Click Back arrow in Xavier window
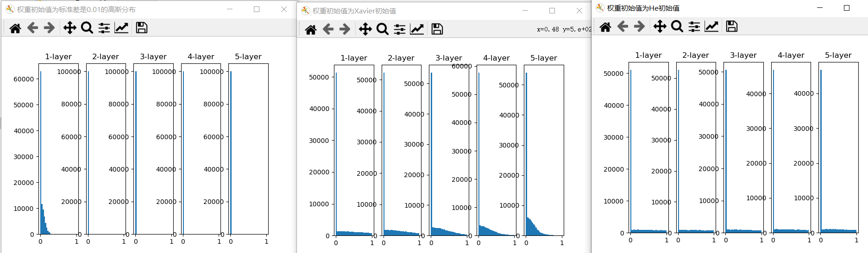 328,30
